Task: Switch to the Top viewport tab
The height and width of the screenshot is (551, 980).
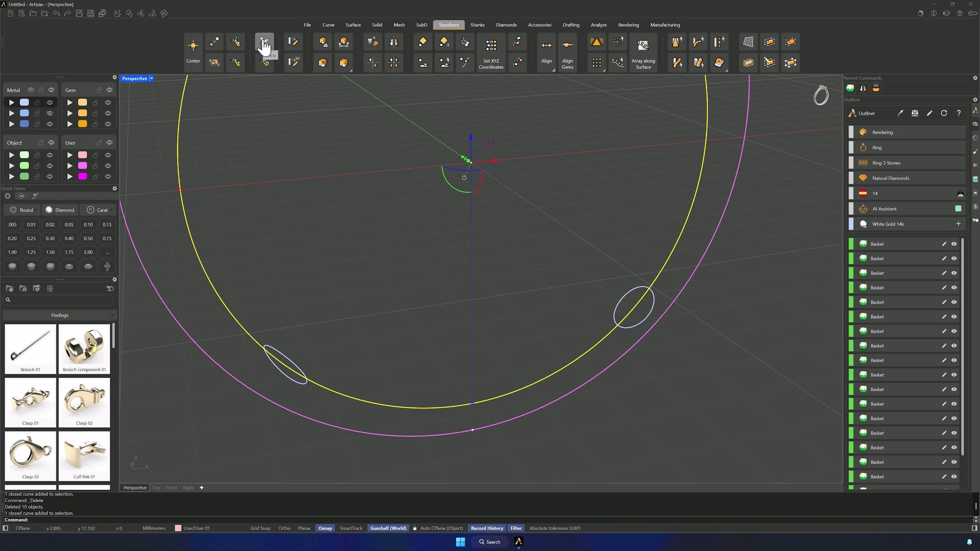Action: [156, 488]
